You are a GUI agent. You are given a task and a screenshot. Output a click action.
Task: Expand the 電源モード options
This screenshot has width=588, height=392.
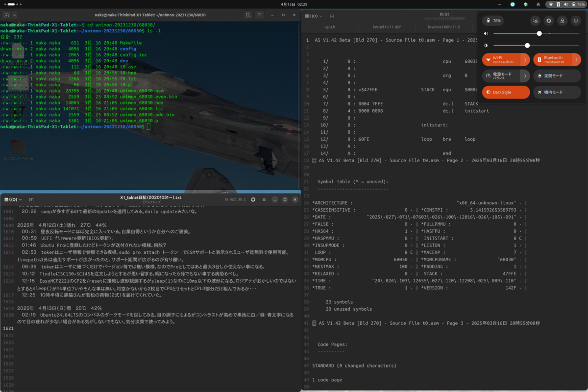pos(525,76)
